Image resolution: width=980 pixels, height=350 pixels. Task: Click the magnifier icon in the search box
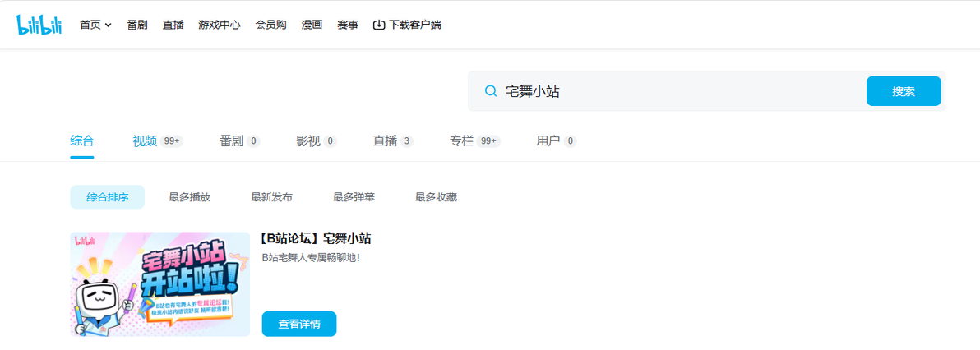(491, 91)
